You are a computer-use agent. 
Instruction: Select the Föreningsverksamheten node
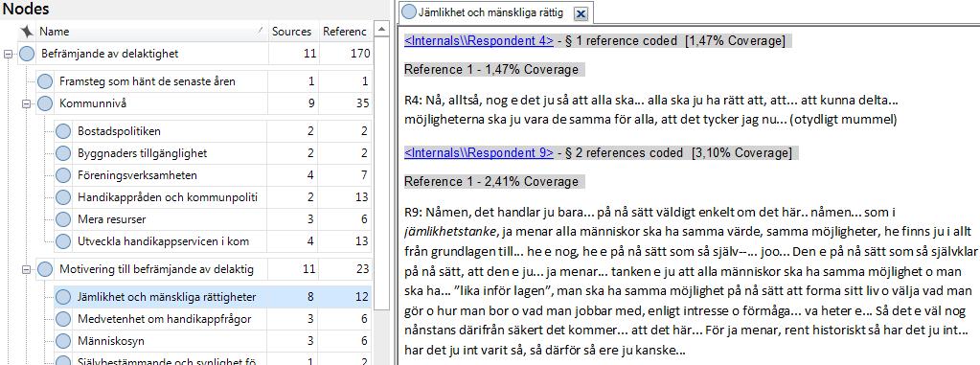click(213, 175)
